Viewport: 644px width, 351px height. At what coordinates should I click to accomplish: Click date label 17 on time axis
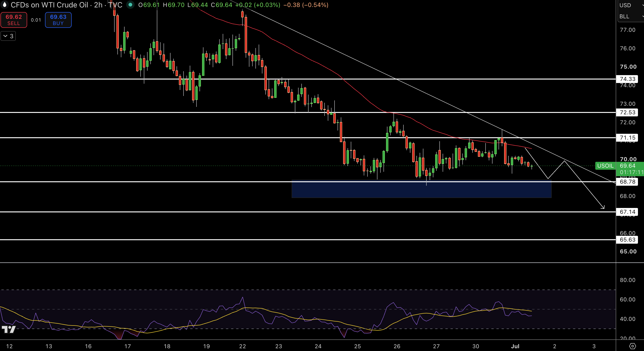(128, 346)
